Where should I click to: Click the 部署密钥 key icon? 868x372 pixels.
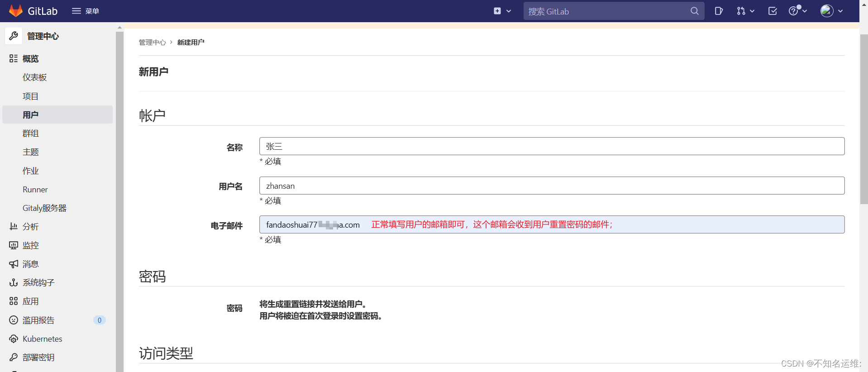point(14,357)
